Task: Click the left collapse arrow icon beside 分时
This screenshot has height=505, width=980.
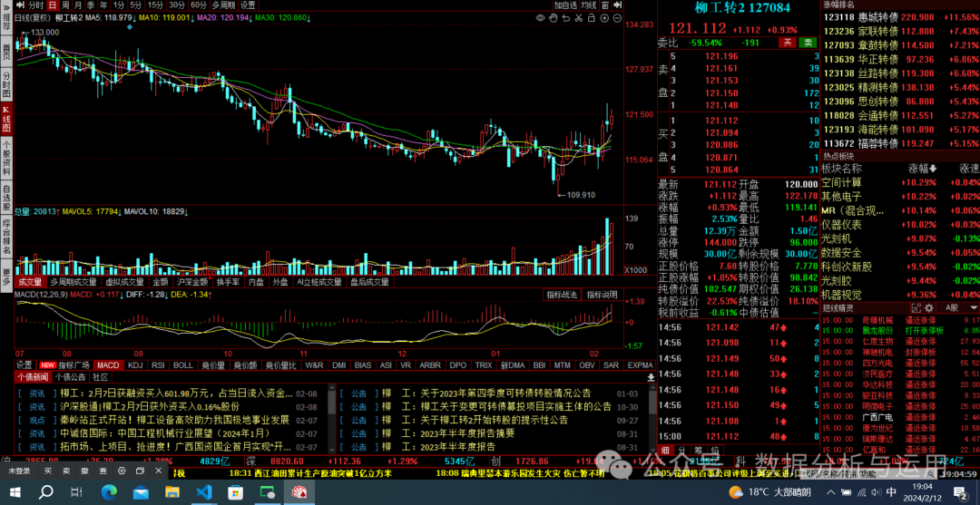Action: tap(19, 5)
